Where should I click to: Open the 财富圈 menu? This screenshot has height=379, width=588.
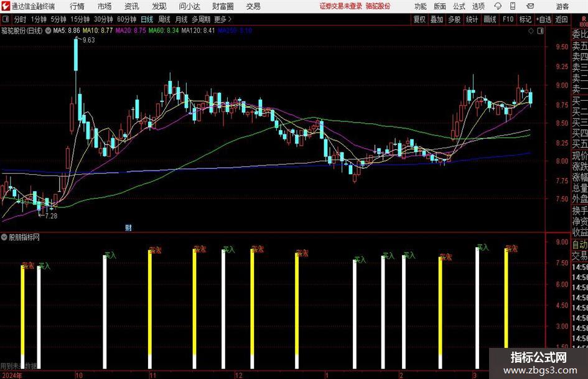click(223, 6)
